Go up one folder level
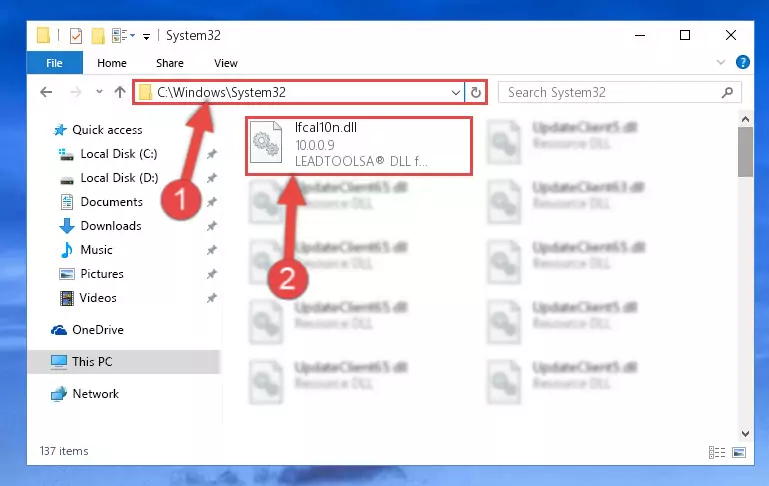This screenshot has height=486, width=769. 120,92
